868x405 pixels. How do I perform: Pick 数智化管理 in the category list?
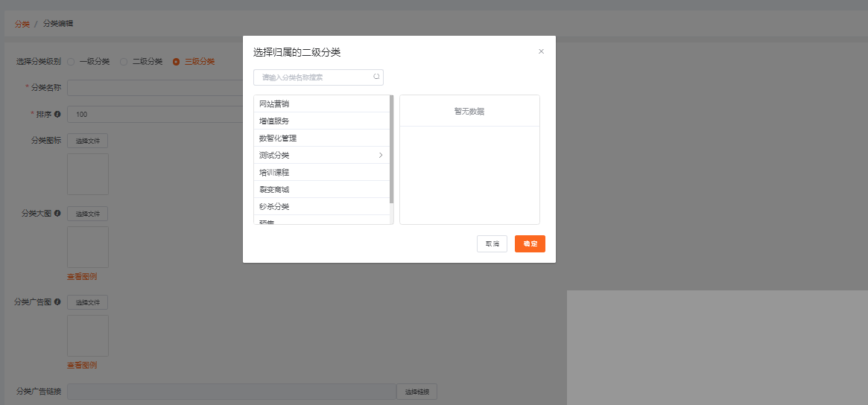pyautogui.click(x=278, y=138)
